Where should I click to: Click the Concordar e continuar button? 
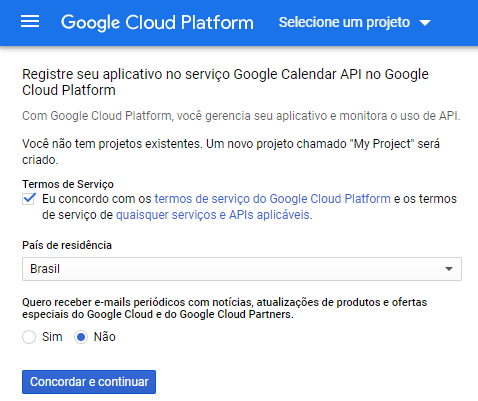coord(89,382)
